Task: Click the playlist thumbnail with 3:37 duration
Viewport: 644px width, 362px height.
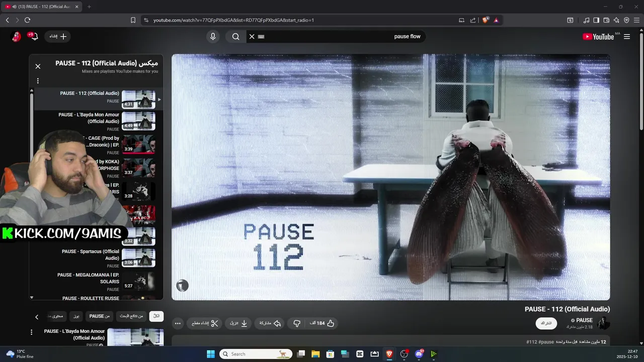Action: point(138,168)
